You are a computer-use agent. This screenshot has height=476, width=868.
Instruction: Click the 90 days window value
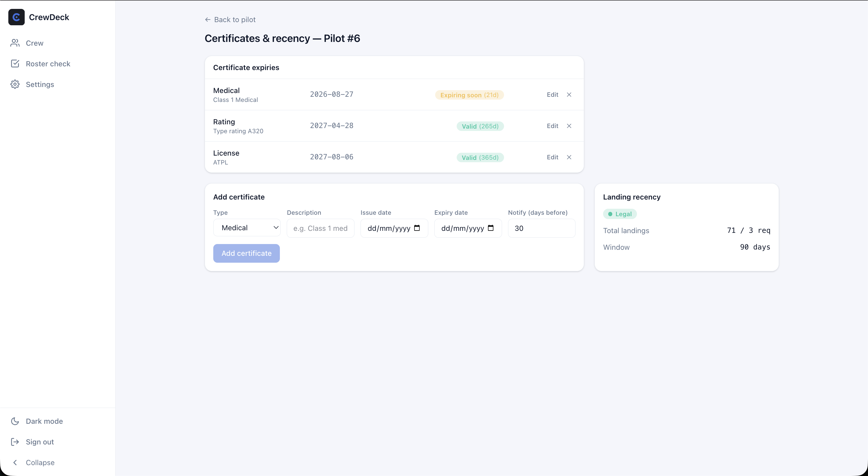(x=755, y=247)
